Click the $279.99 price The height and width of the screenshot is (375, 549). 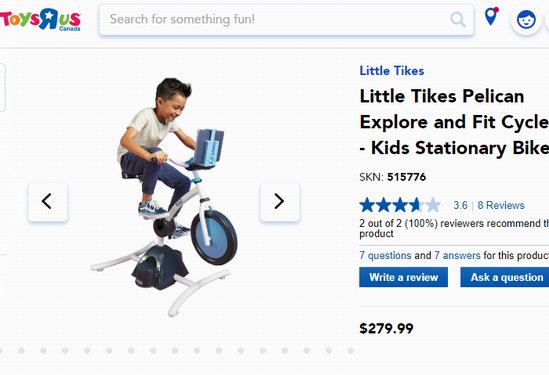point(386,328)
